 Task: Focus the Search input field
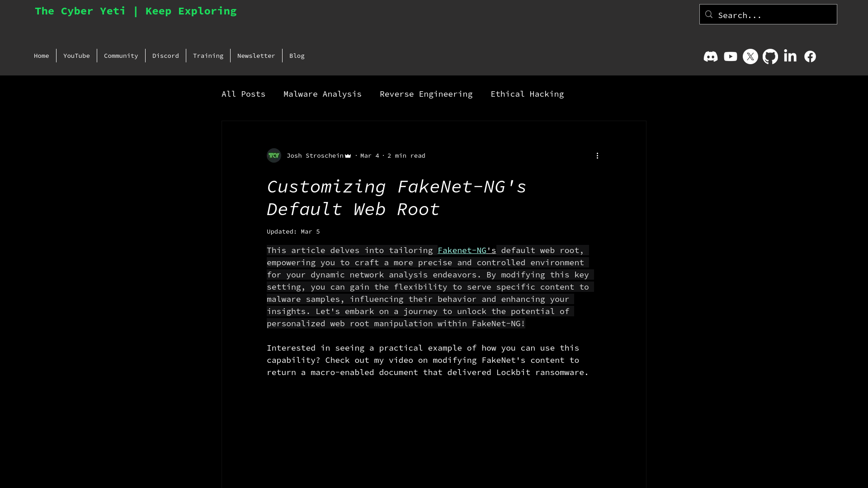[768, 14]
